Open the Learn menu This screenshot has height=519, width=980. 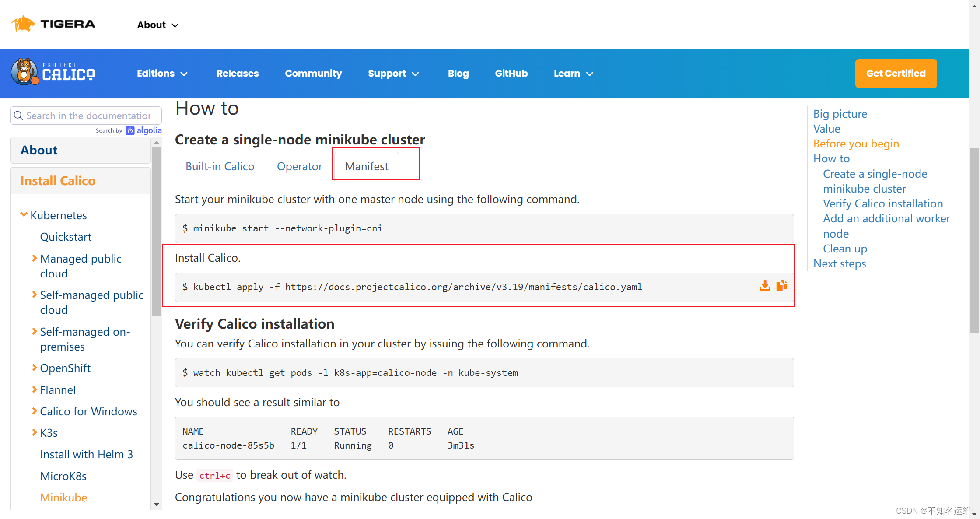pos(574,74)
